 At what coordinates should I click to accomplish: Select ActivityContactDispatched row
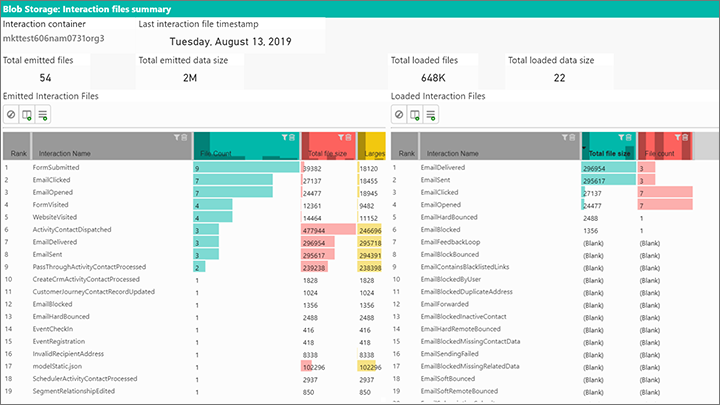[194, 230]
